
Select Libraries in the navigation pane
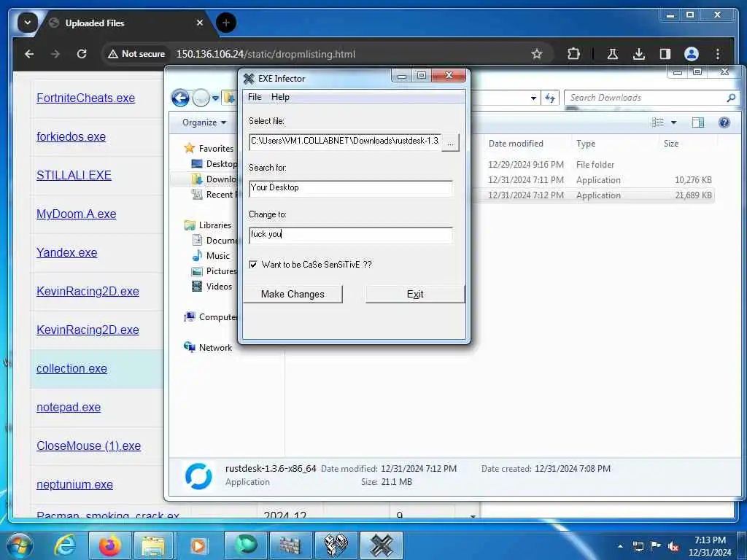(208, 225)
